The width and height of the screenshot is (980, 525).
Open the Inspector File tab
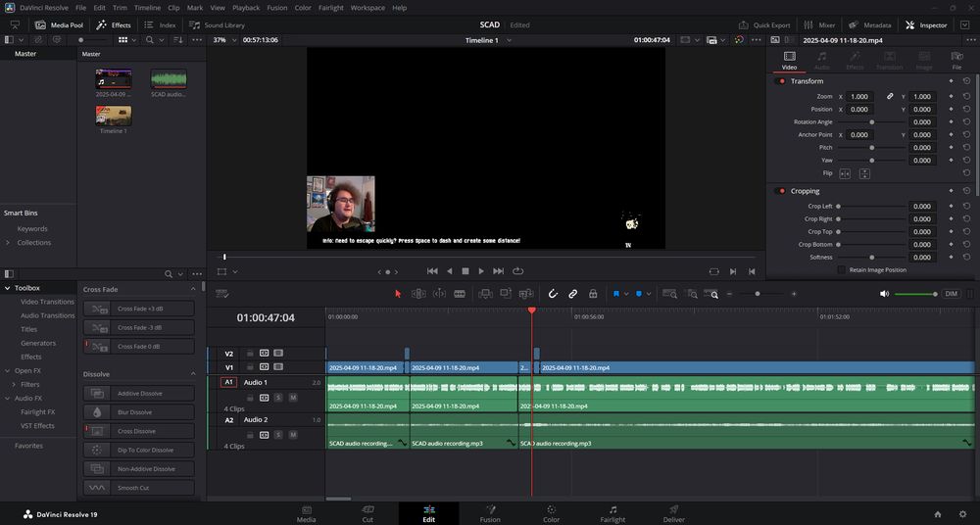click(956, 60)
